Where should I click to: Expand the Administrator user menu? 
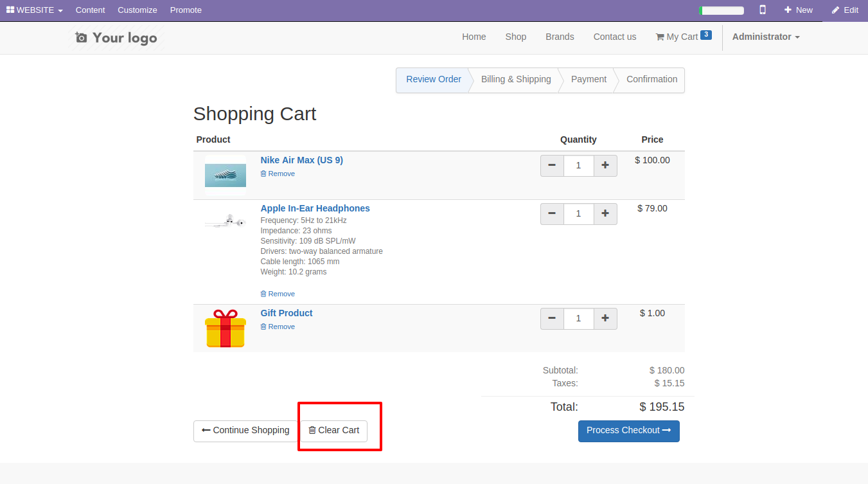765,37
